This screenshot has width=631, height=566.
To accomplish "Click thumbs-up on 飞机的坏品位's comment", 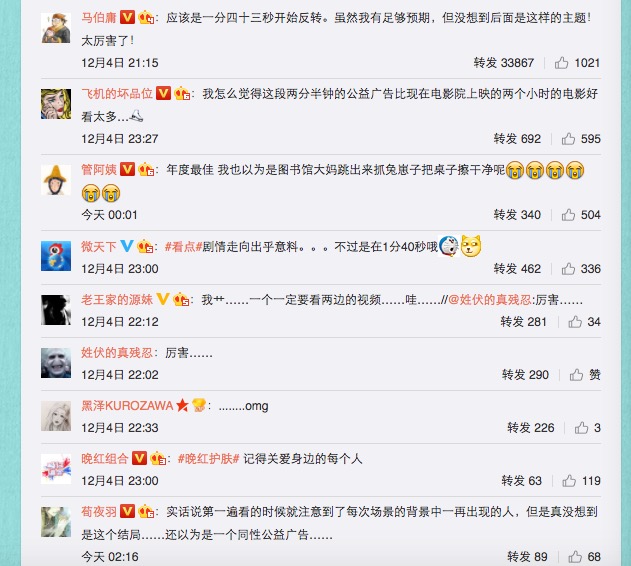I will [568, 139].
